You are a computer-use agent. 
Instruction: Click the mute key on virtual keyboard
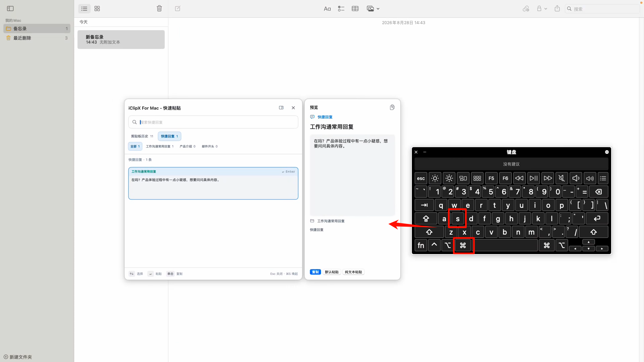tap(562, 178)
